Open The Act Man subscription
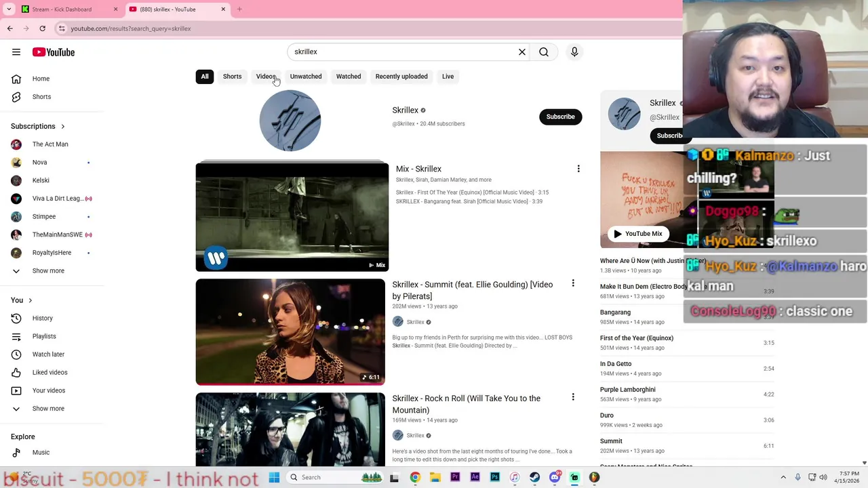 pyautogui.click(x=52, y=144)
